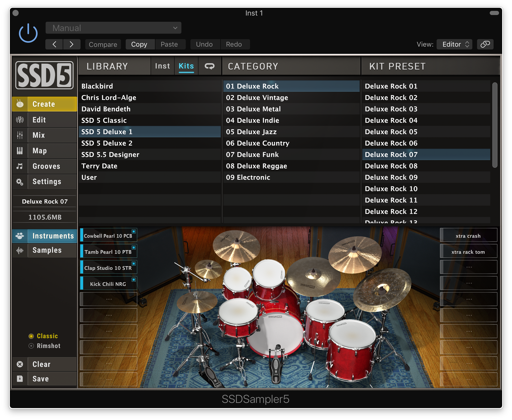The height and width of the screenshot is (420, 512).
Task: Select the 03 Deluxe Metal category
Action: coord(291,109)
